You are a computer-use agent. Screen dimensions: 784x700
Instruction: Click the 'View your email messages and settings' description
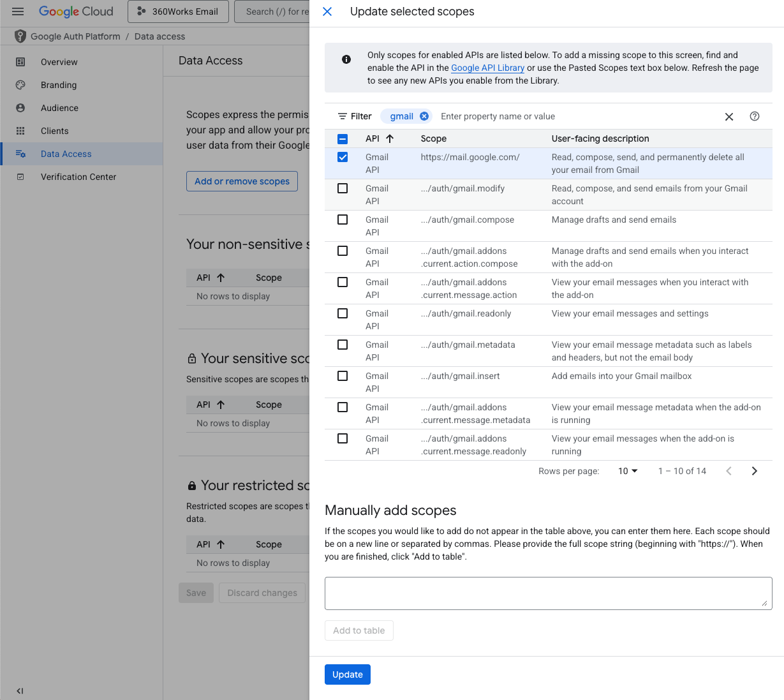(x=630, y=313)
